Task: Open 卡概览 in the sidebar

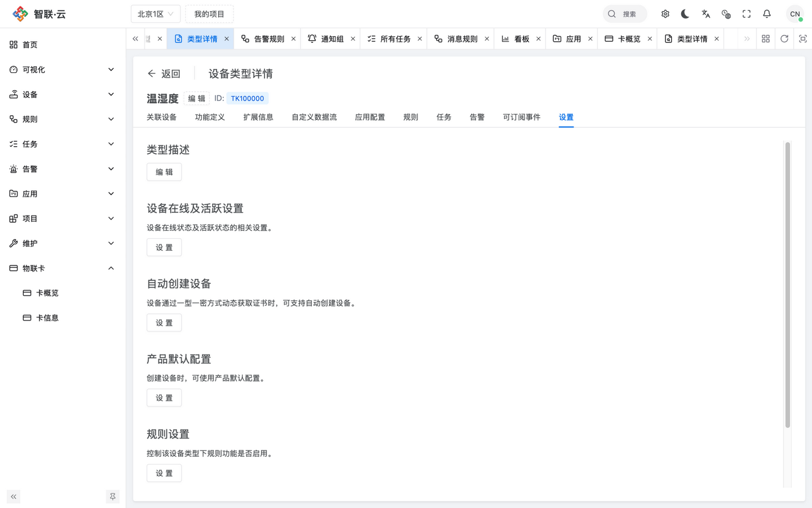Action: (x=63, y=293)
